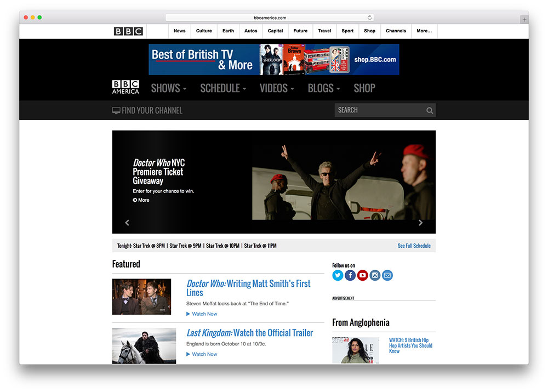The width and height of the screenshot is (548, 392).
Task: Open Travel in the BBC top bar
Action: tap(324, 31)
